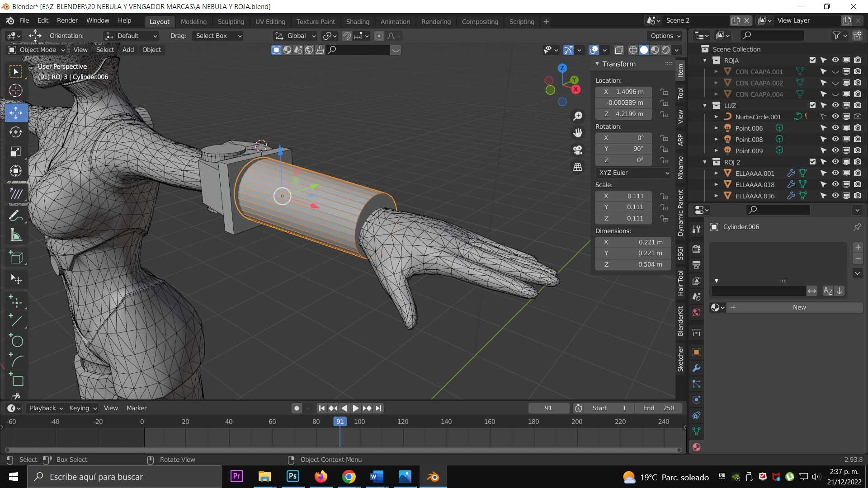
Task: Open the Modifier properties wrench tab
Action: tap(696, 368)
